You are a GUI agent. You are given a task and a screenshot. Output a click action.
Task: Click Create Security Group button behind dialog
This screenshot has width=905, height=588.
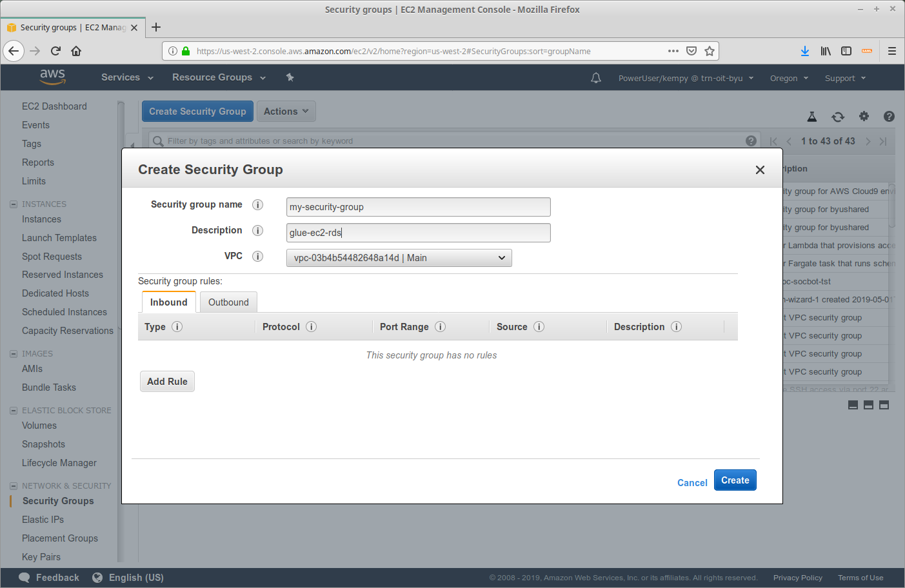(x=197, y=112)
